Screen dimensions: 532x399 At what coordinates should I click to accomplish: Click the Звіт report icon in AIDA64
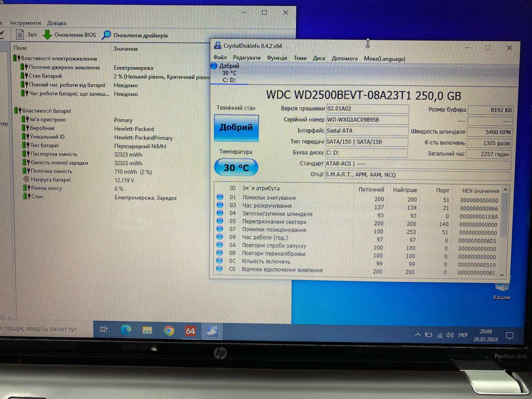coord(20,35)
